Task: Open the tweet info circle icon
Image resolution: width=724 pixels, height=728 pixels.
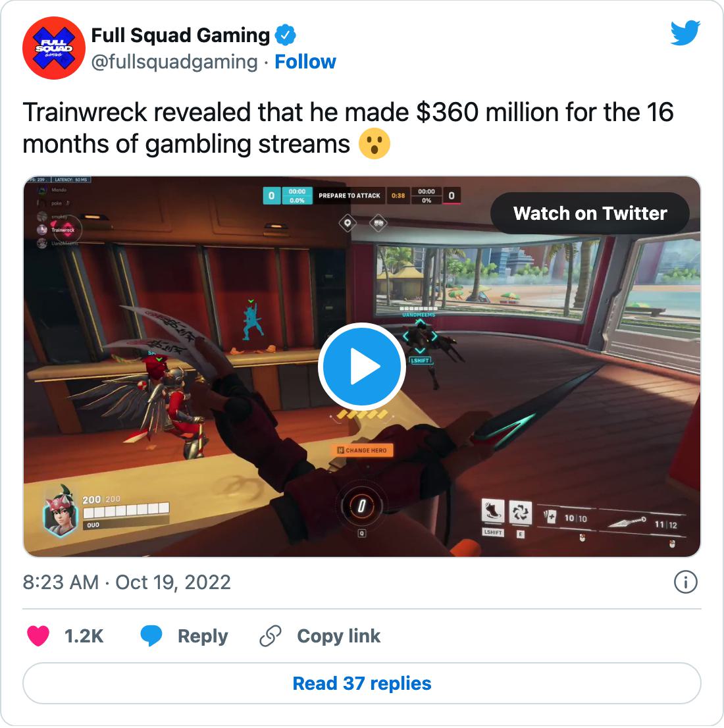Action: (685, 582)
